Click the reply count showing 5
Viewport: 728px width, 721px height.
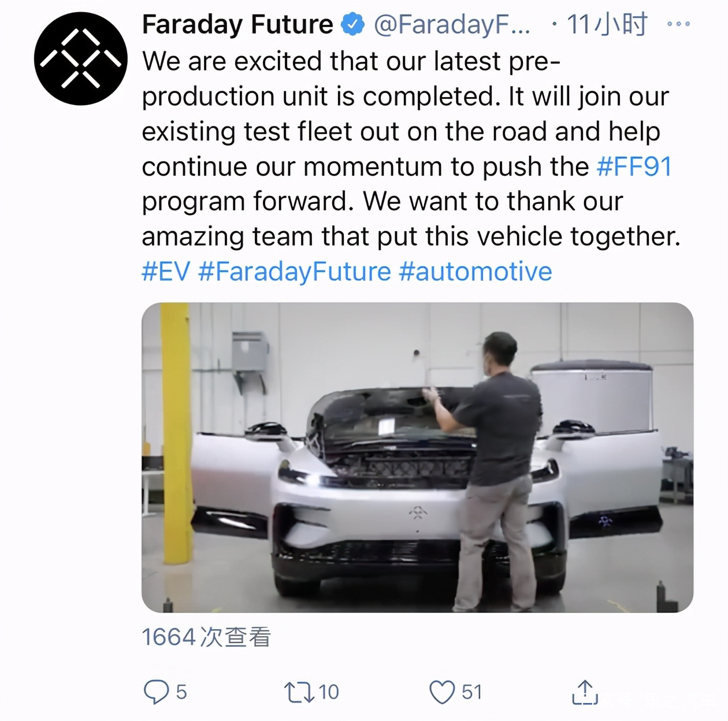point(181,691)
